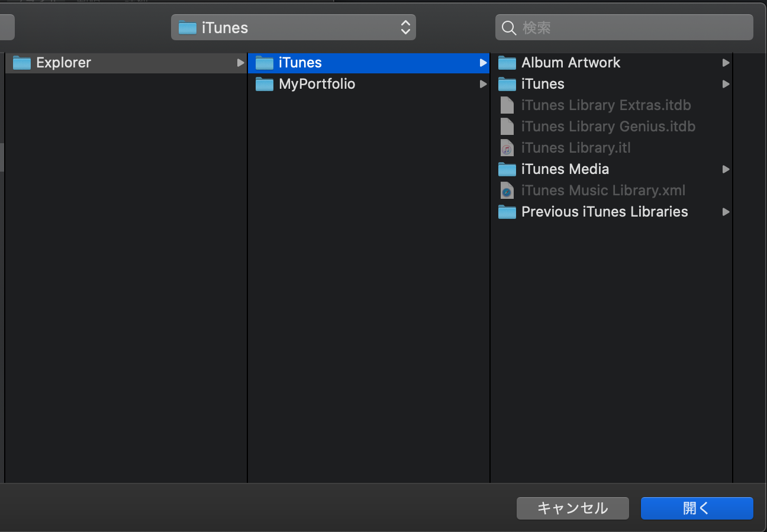Expand the Previous iTunes Libraries arrow

pos(726,212)
